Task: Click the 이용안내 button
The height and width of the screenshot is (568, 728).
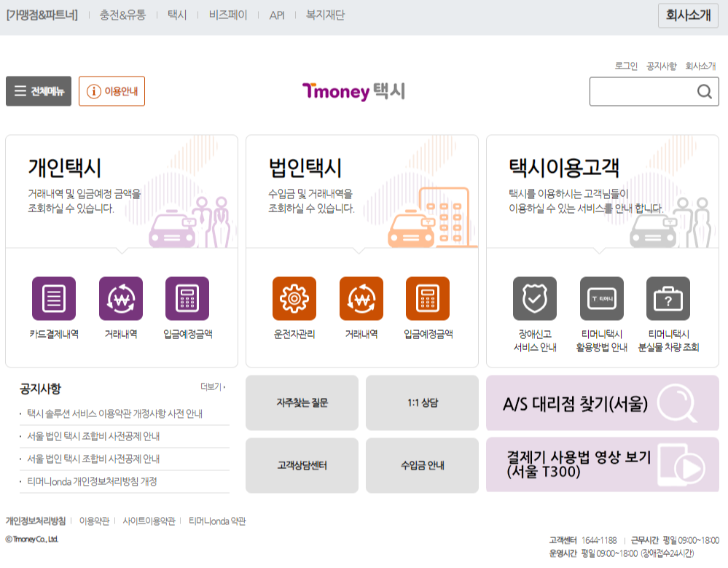Action: 112,91
